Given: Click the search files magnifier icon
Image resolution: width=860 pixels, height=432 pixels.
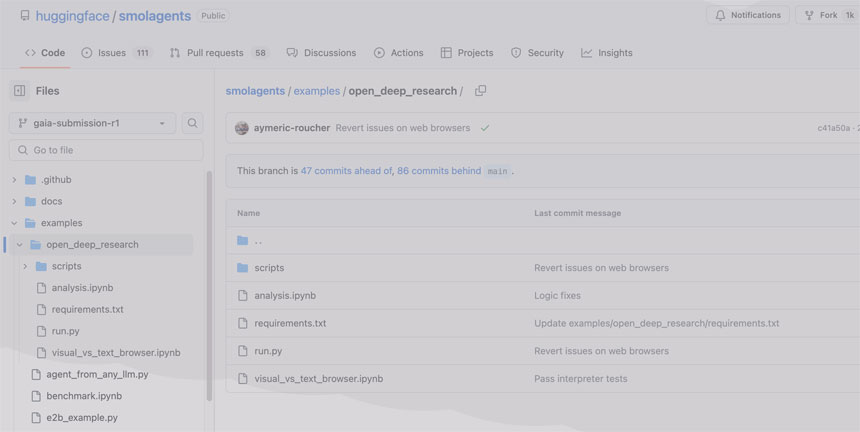Looking at the screenshot, I should point(193,123).
